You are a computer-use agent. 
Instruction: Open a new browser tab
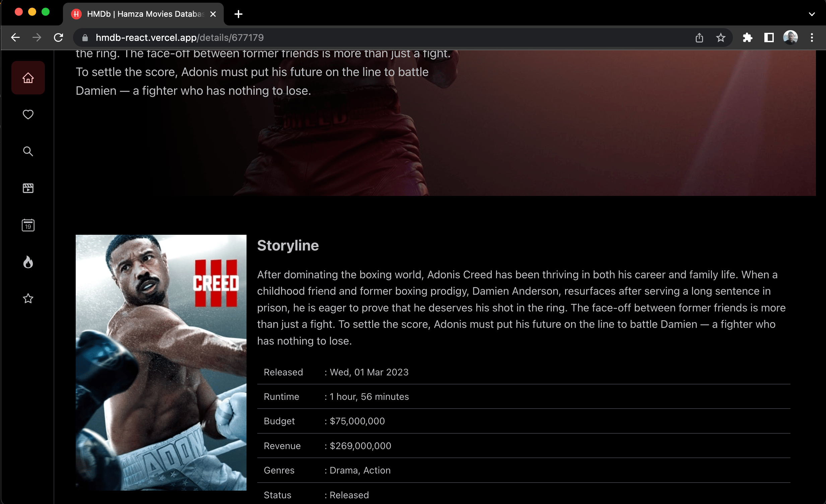tap(238, 14)
